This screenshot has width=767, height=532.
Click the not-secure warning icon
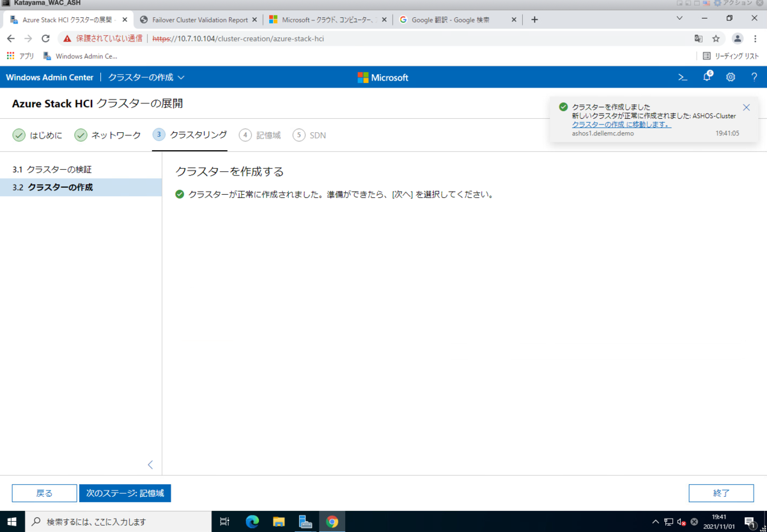click(67, 38)
